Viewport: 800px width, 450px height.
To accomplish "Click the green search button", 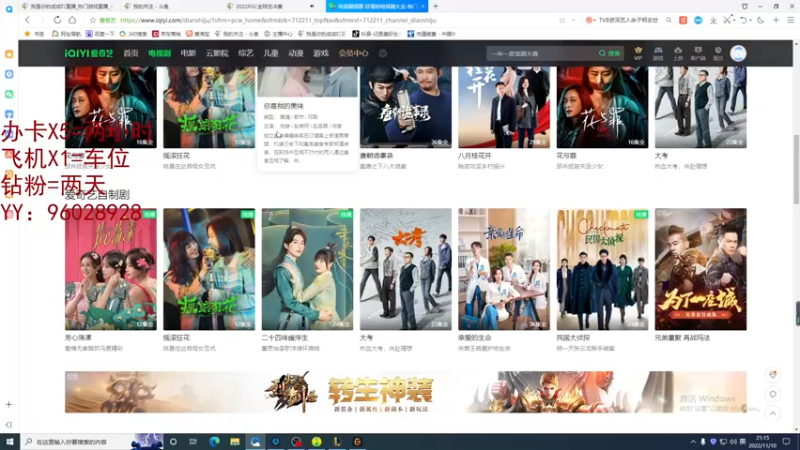I will [610, 53].
